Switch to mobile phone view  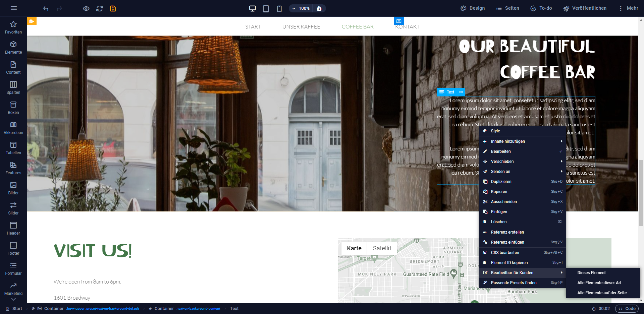click(279, 8)
